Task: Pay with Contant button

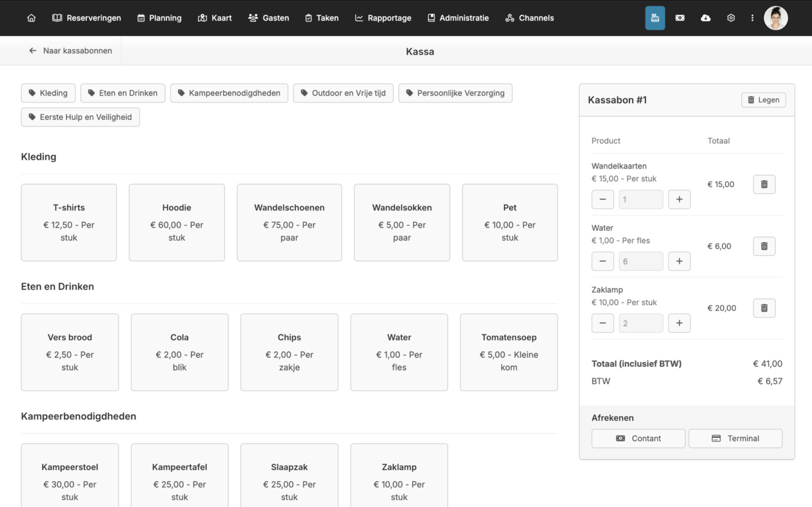Action: [638, 438]
